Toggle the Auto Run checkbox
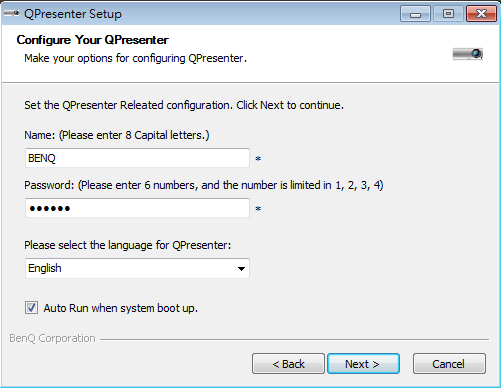501x388 pixels. click(31, 308)
